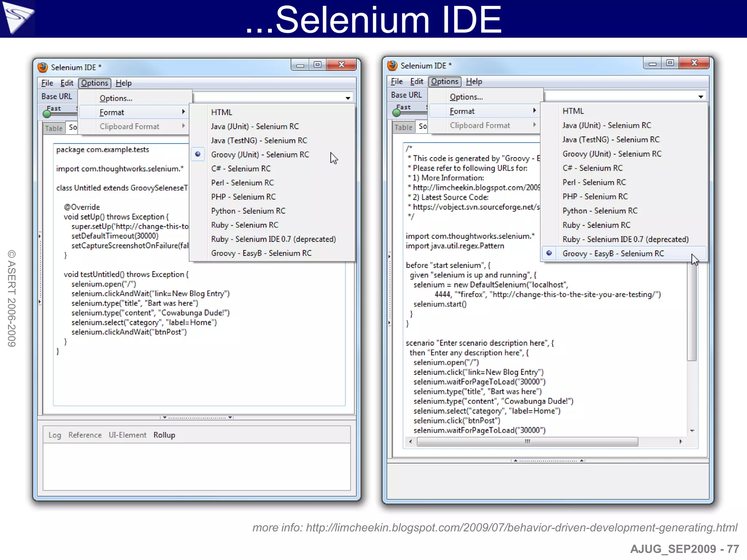Adjust Fast speed slider in left window
The image size is (747, 560).
[x=47, y=114]
